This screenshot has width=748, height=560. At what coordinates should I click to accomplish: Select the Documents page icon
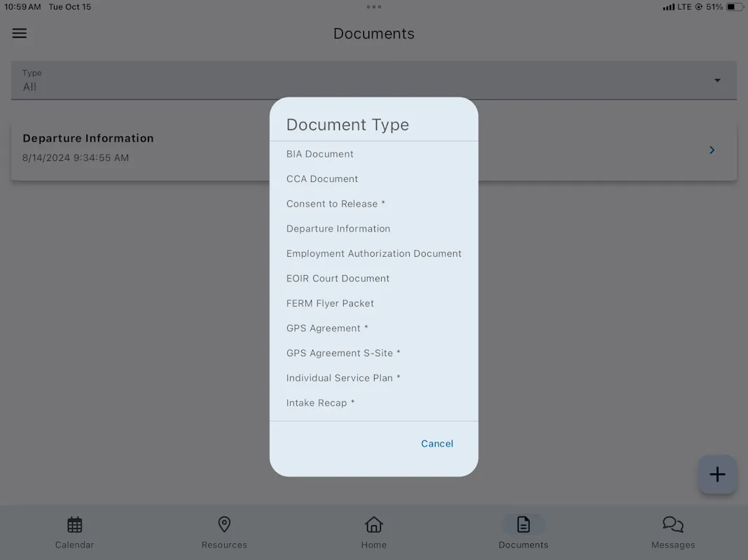tap(523, 524)
